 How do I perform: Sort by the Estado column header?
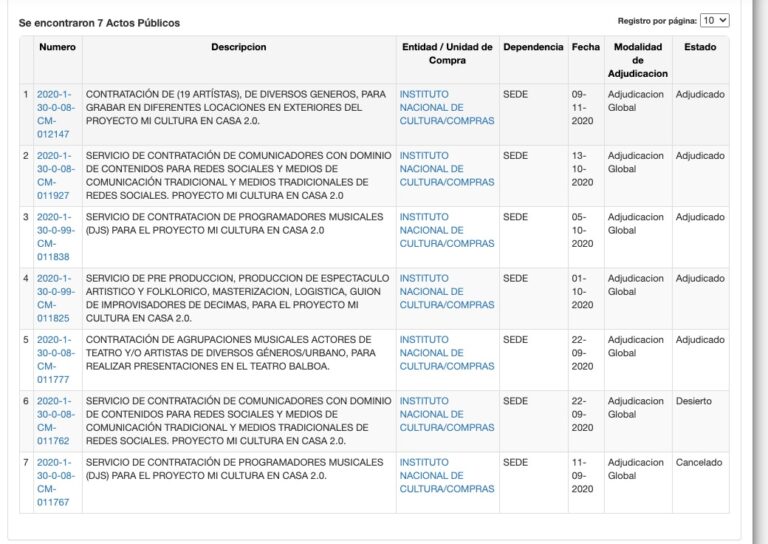coord(700,47)
